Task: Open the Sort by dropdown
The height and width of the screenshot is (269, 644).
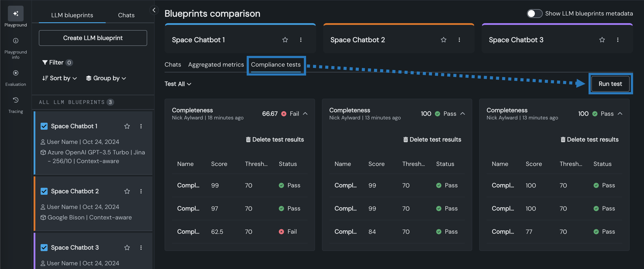Action: pos(60,78)
